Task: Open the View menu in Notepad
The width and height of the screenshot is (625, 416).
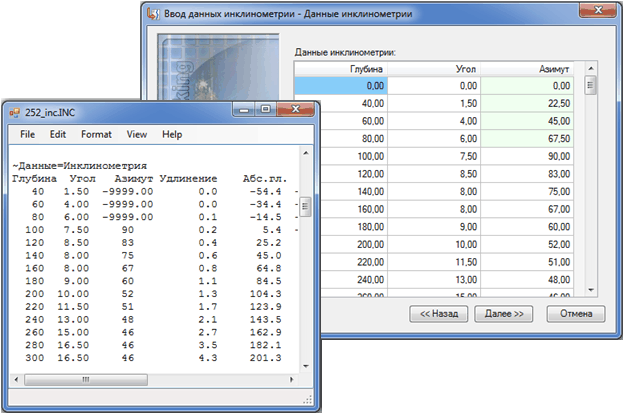Action: point(137,134)
